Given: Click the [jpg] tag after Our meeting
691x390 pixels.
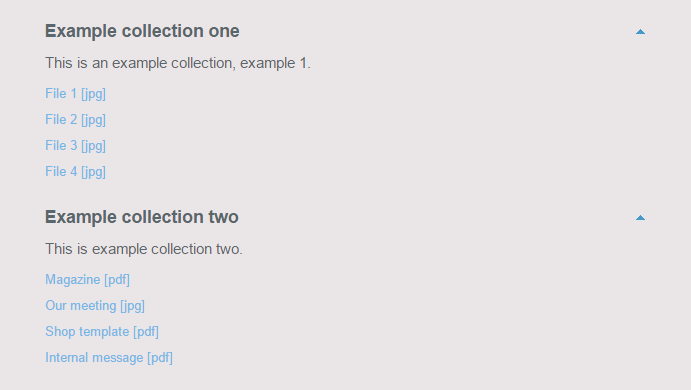Looking at the screenshot, I should 132,305.
